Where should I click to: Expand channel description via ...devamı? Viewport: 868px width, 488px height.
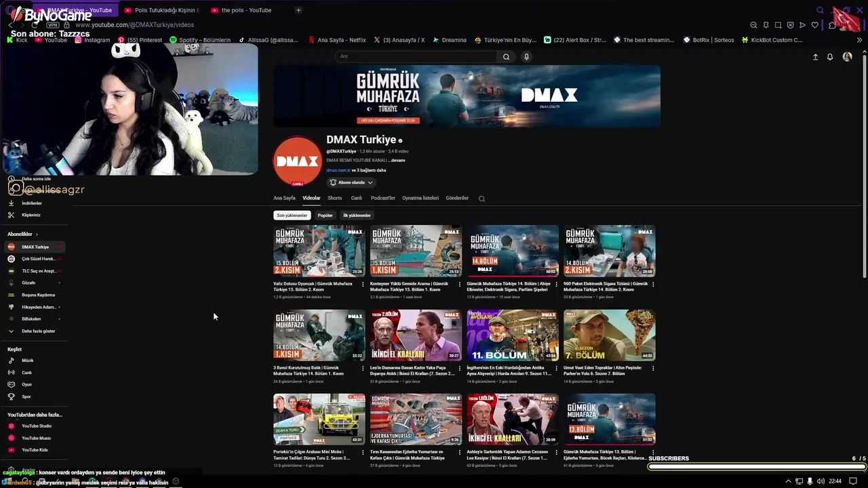point(397,161)
